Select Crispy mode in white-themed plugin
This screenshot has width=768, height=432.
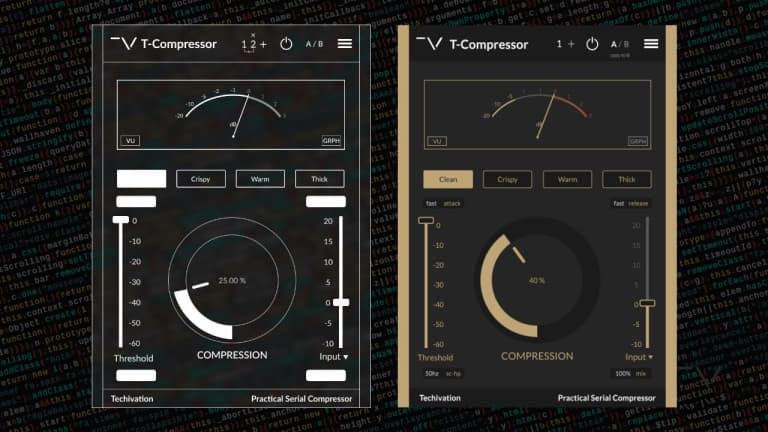pos(201,179)
